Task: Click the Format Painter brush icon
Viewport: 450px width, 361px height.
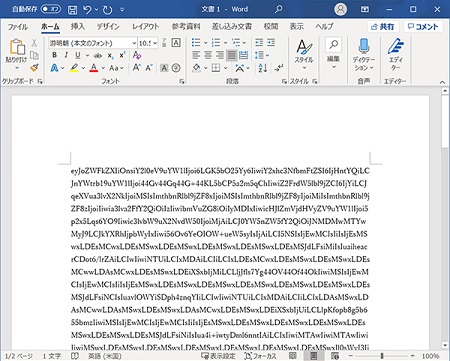Action: 34,68
